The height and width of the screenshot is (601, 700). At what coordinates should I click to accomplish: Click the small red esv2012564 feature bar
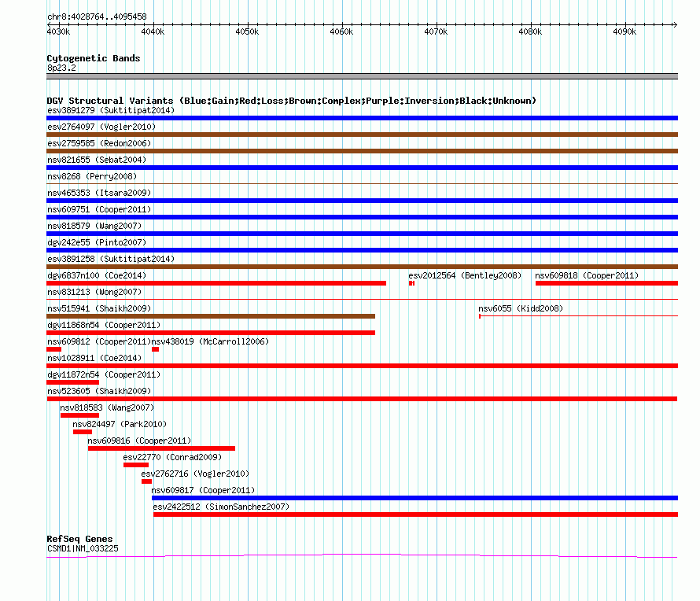point(411,283)
